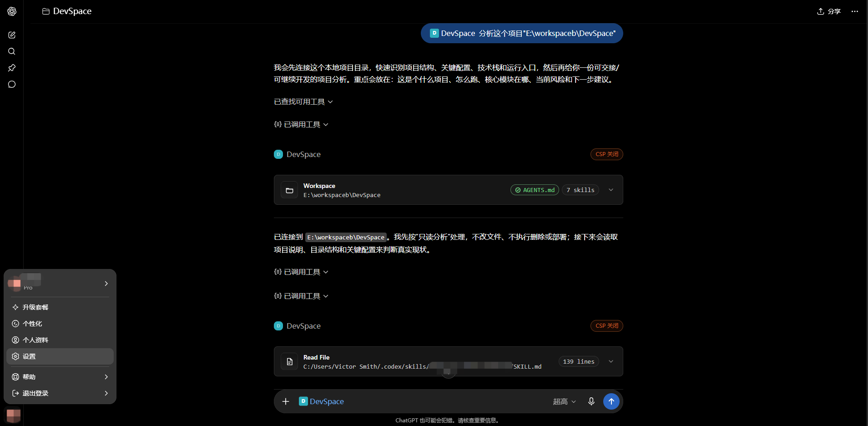Select 退出登录 log out item

60,393
